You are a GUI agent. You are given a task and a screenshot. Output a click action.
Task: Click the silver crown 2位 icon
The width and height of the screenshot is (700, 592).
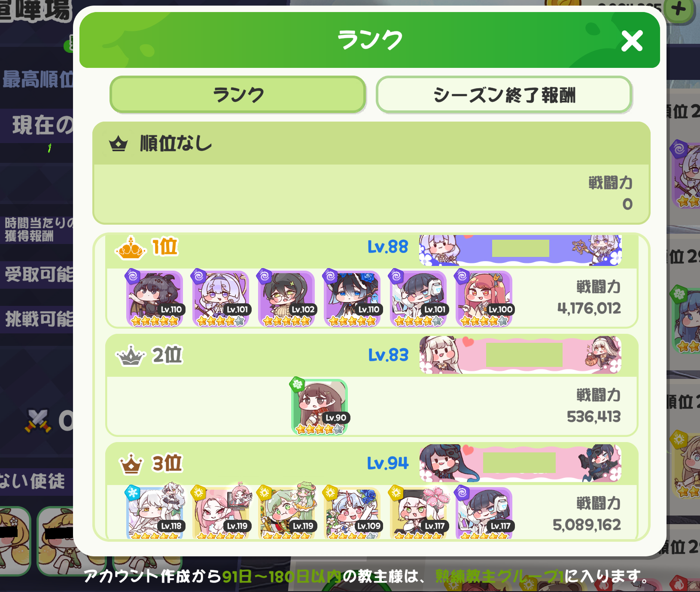pyautogui.click(x=131, y=356)
